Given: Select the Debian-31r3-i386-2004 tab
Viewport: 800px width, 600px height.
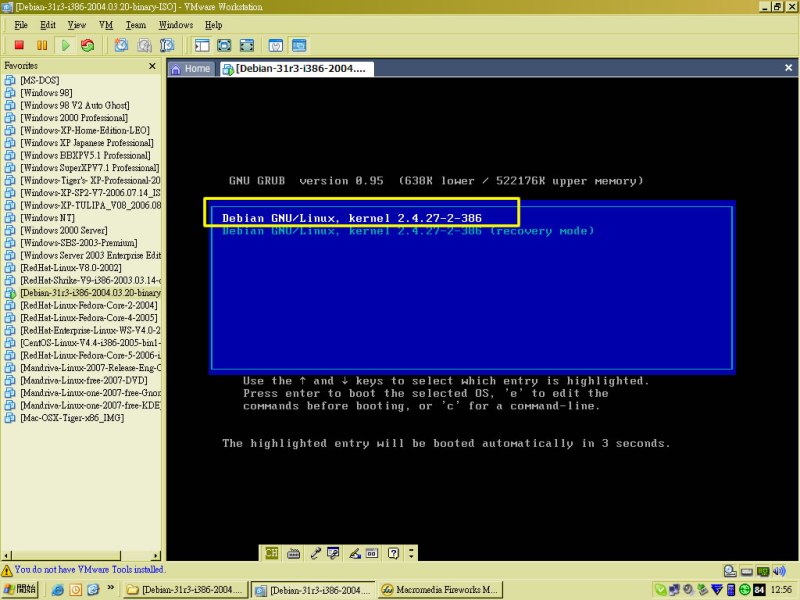Looking at the screenshot, I should (x=296, y=69).
